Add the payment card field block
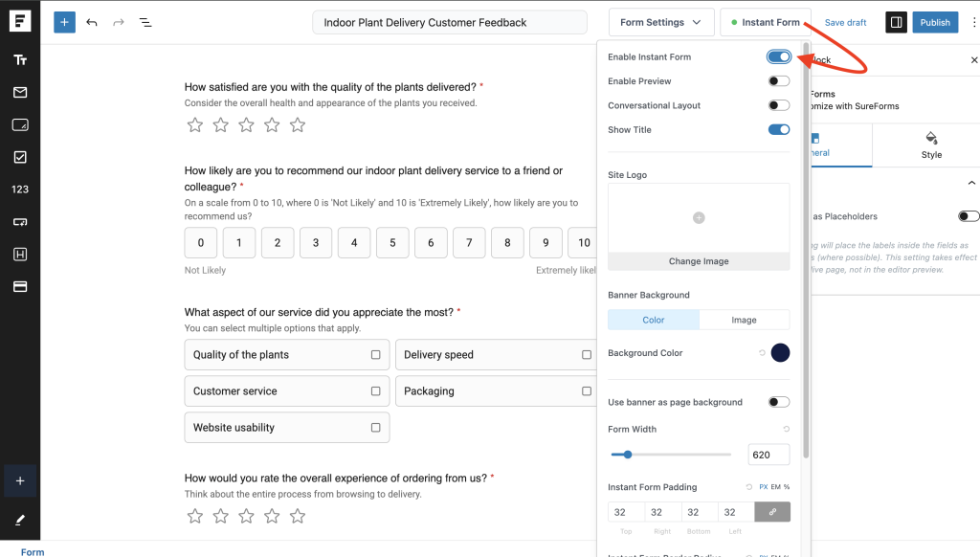Screen dimensions: 980x557 (20, 287)
